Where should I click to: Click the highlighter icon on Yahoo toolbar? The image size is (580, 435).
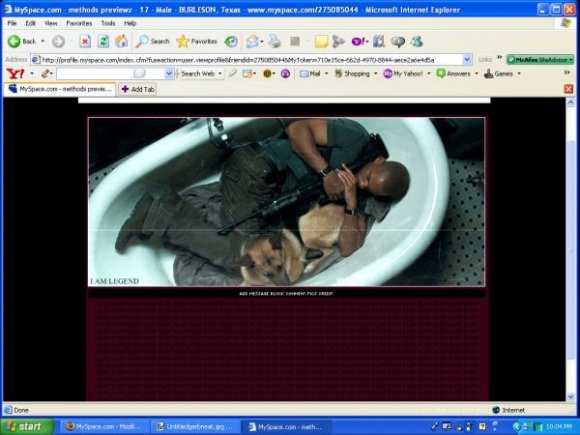tap(233, 74)
